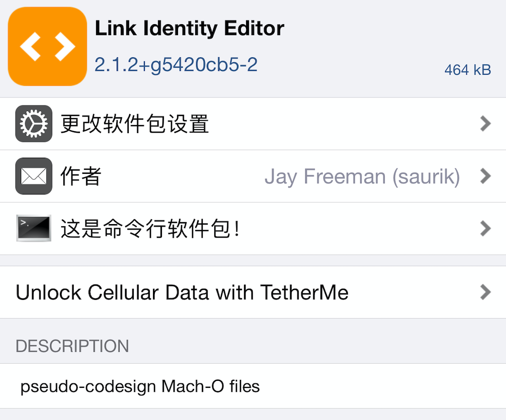Tap the pseudo-codesign Mach-O files description
Image resolution: width=506 pixels, height=420 pixels.
click(x=140, y=386)
